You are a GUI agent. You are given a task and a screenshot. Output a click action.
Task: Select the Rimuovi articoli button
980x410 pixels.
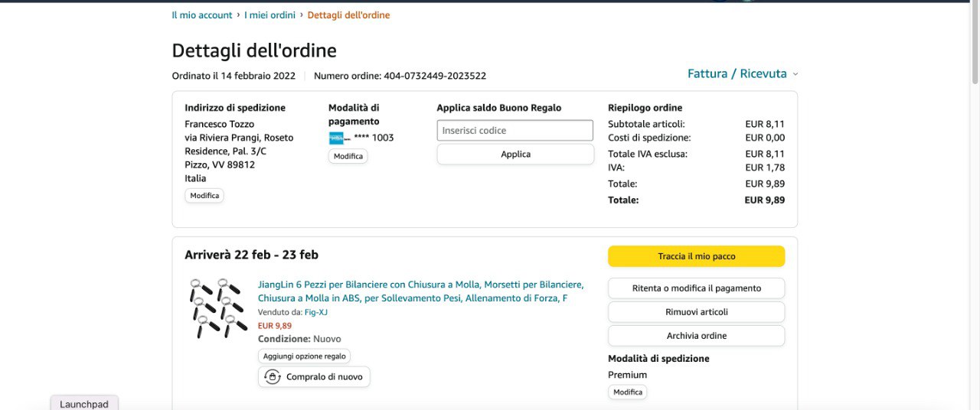(x=696, y=312)
